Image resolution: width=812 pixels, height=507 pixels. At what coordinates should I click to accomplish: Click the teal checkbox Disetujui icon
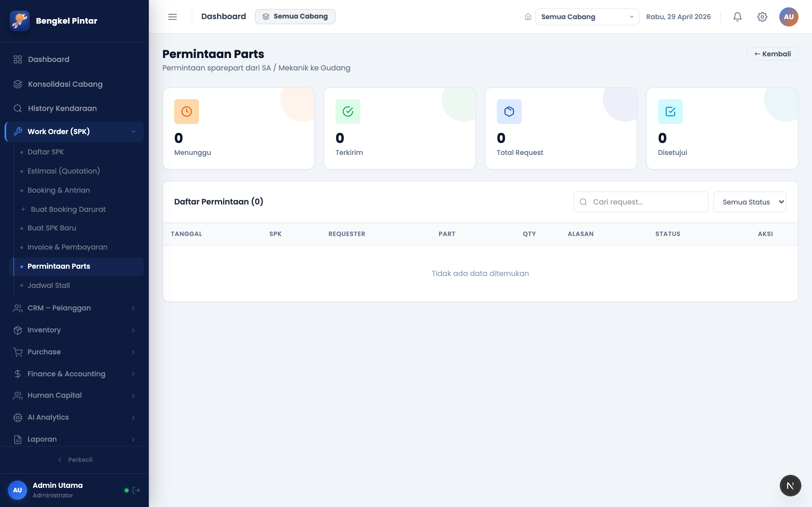coord(670,111)
